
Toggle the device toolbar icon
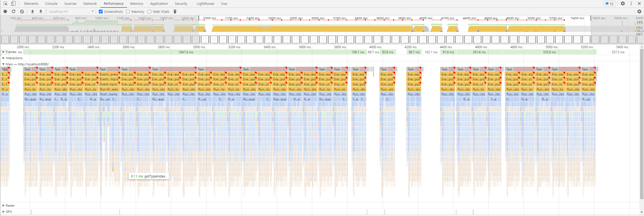pos(13,3)
